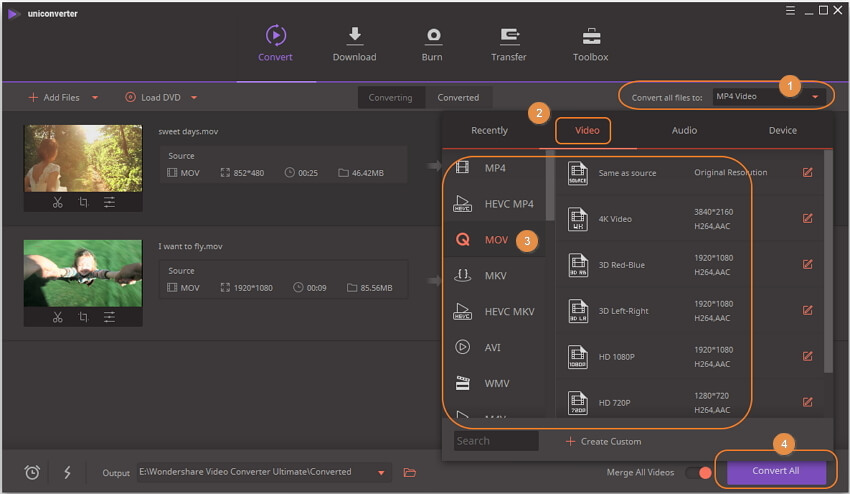Trim sweet days.mov with scissors icon
The image size is (850, 494).
tap(57, 202)
